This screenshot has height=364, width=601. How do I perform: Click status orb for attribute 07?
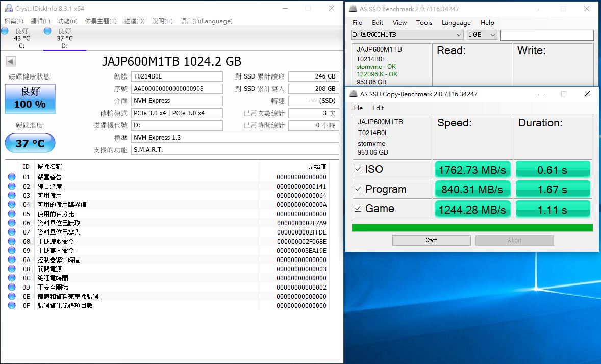12,232
